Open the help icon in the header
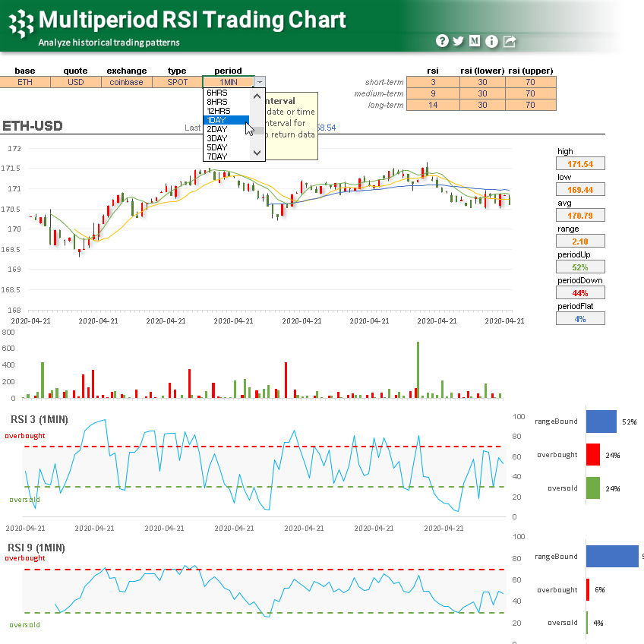Screen dimensions: 644x644 (442, 41)
